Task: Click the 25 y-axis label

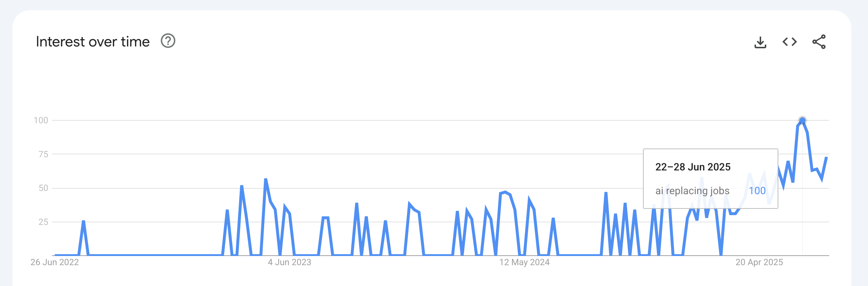Action: [x=43, y=222]
